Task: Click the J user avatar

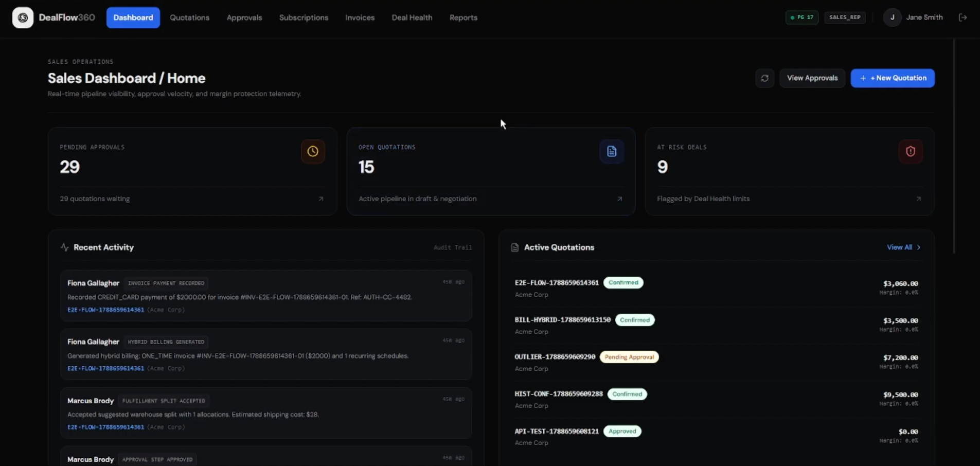Action: pos(892,17)
